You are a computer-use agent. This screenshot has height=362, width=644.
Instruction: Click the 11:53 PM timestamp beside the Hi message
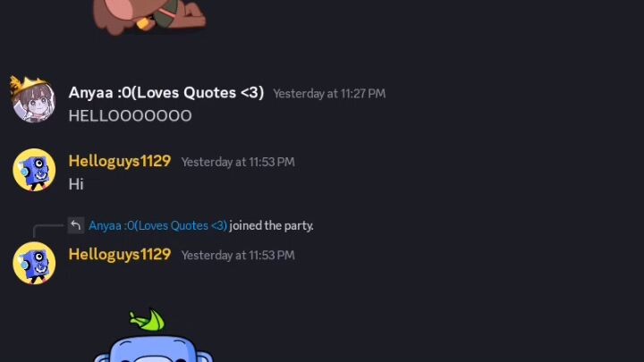pos(238,162)
